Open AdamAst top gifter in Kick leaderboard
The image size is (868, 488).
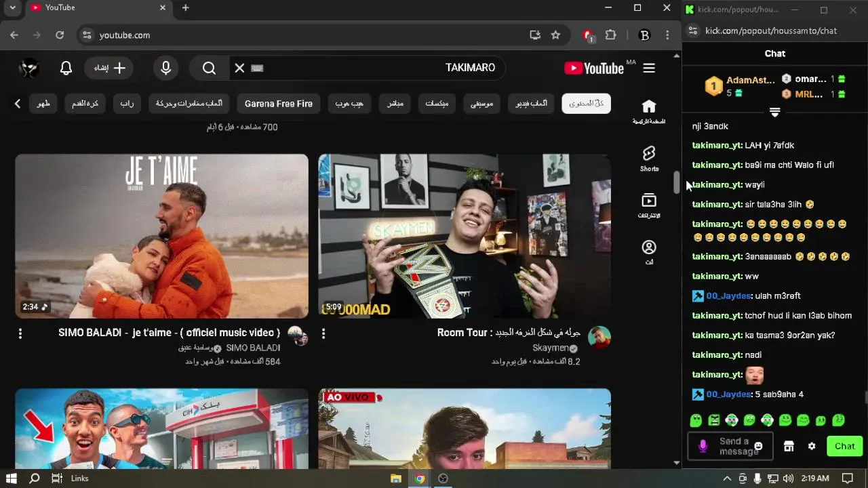tap(750, 80)
